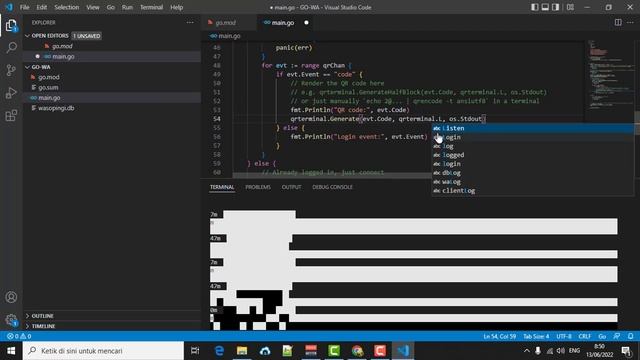
Task: Open the Edit menu
Action: pos(42,7)
